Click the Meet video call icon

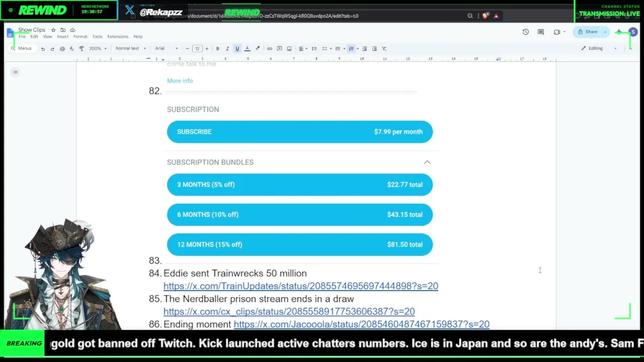point(557,32)
